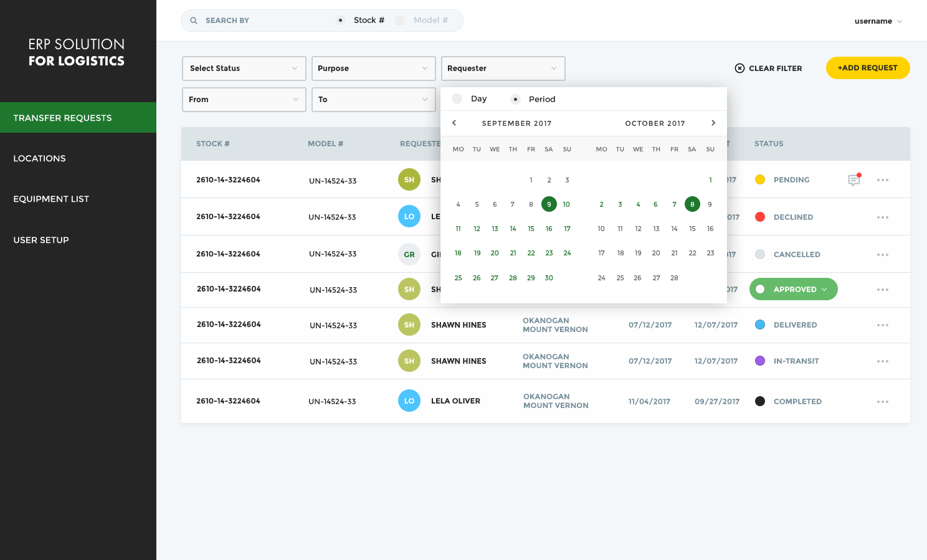Click the SH avatar in the IN-TRANSIT row

pos(409,361)
